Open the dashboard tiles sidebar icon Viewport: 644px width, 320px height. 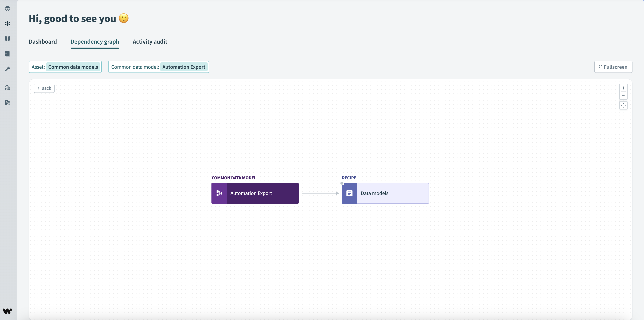click(x=8, y=54)
